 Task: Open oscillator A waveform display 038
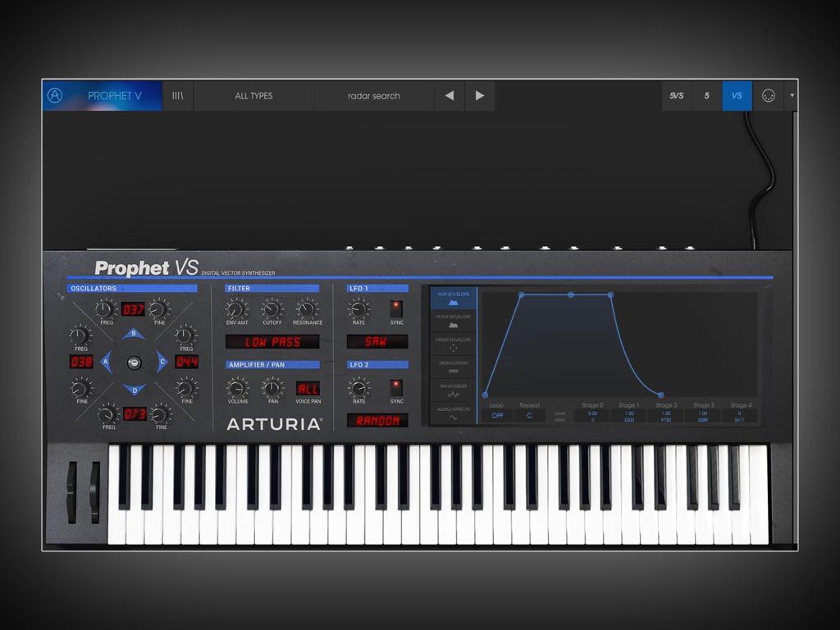pyautogui.click(x=81, y=362)
